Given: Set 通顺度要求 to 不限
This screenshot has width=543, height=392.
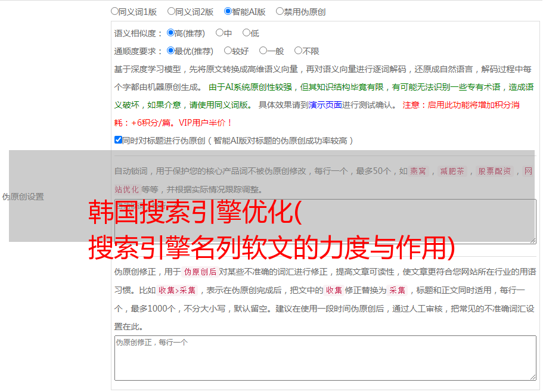Looking at the screenshot, I should tap(298, 51).
